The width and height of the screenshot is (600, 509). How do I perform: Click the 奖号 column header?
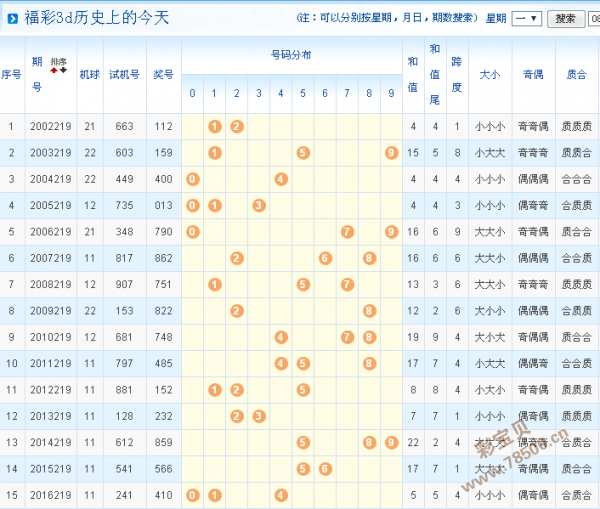click(163, 74)
